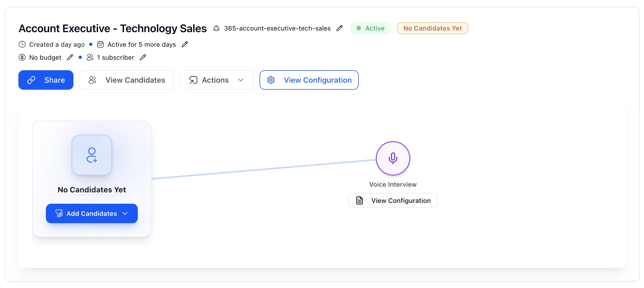Click the add-person icon in candidates card

pyautogui.click(x=92, y=155)
